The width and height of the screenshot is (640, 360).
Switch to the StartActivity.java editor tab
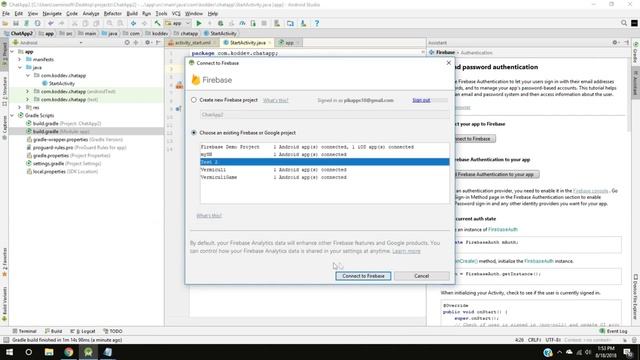247,42
